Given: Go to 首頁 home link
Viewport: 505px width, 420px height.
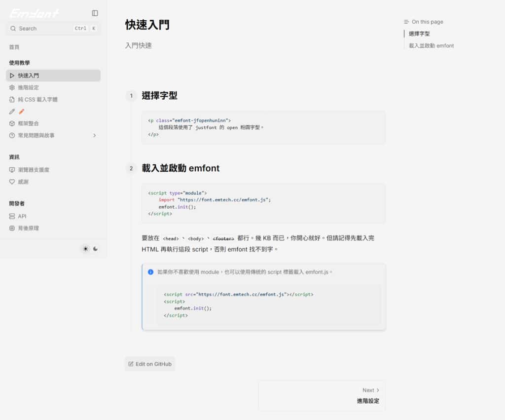Looking at the screenshot, I should click(x=14, y=47).
